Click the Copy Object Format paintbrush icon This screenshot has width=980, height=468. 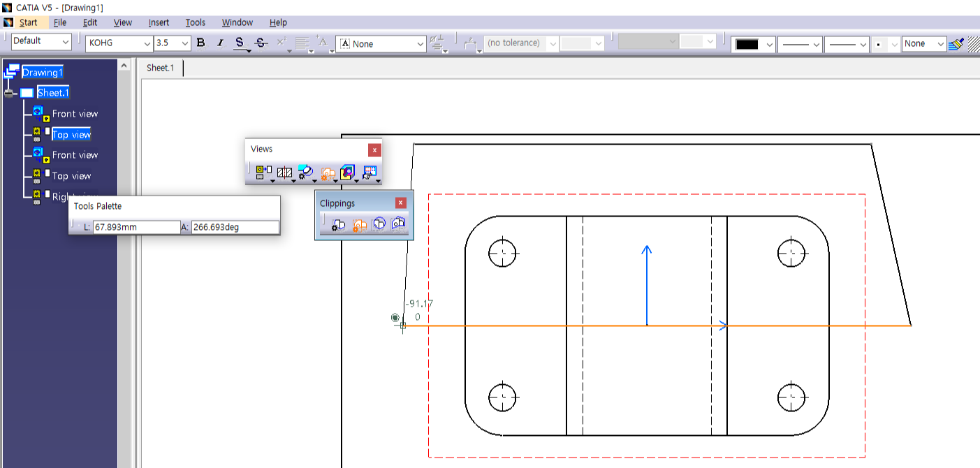(958, 43)
